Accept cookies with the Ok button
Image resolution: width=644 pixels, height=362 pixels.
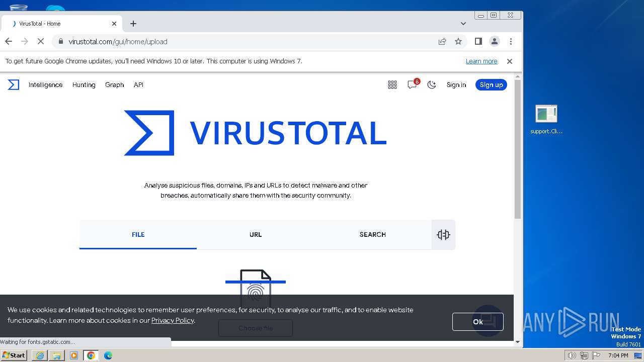click(x=478, y=322)
